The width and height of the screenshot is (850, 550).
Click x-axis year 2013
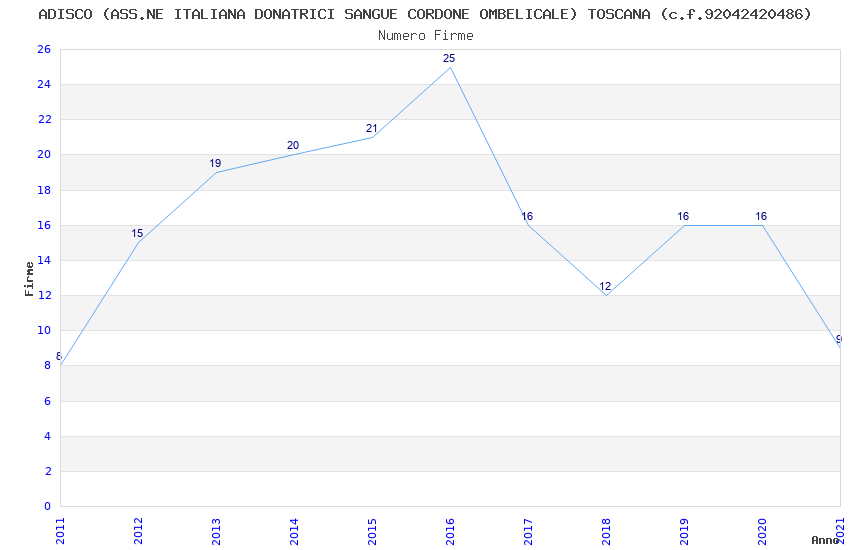(x=216, y=531)
